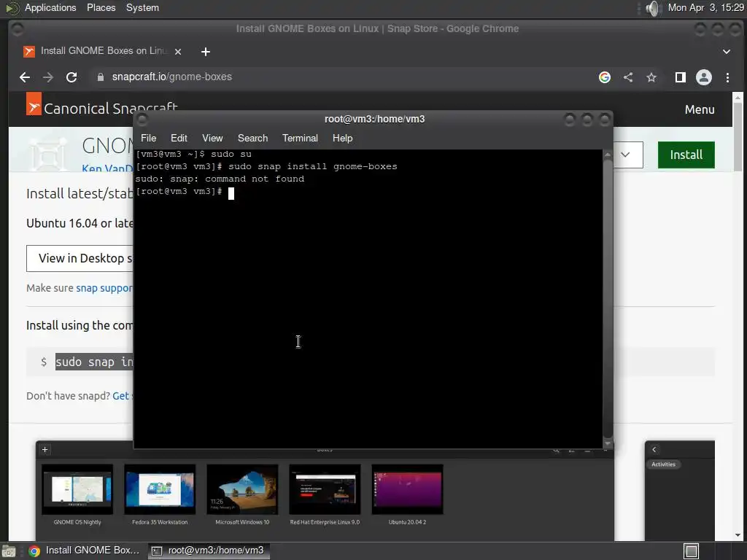Click the Chrome page vertical scrollbar
The width and height of the screenshot is (747, 560).
738,138
